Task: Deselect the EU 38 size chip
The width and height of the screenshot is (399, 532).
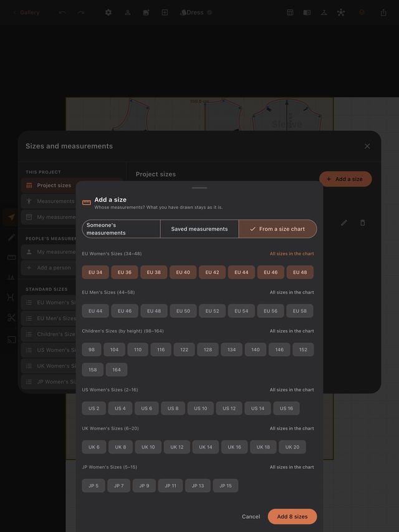Action: 154,272
